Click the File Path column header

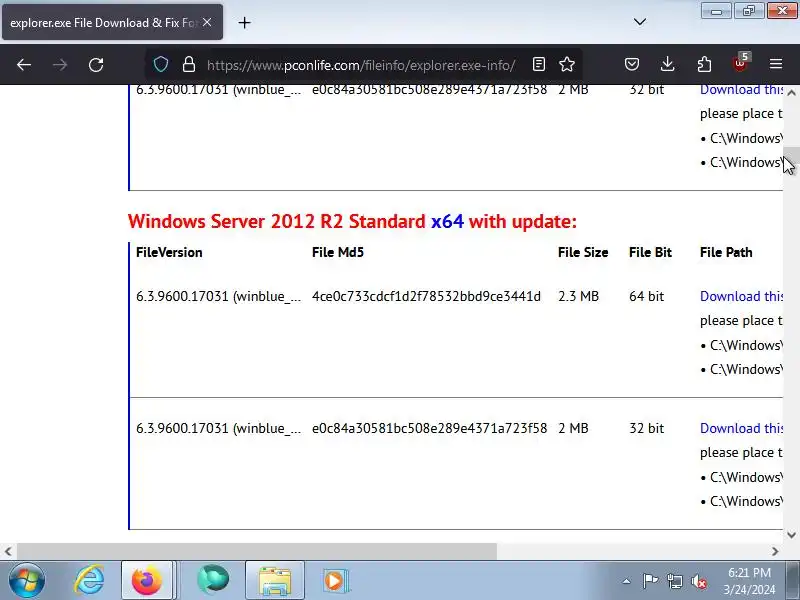(x=726, y=253)
